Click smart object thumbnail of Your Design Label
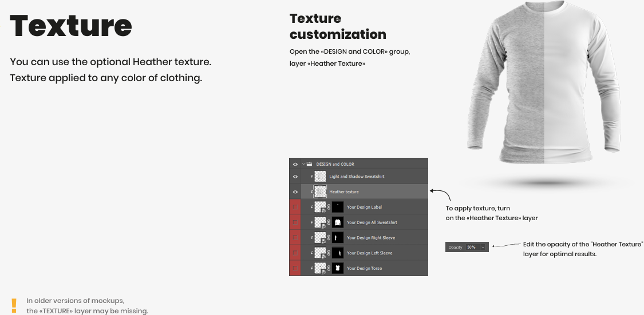The image size is (644, 315). pos(320,207)
